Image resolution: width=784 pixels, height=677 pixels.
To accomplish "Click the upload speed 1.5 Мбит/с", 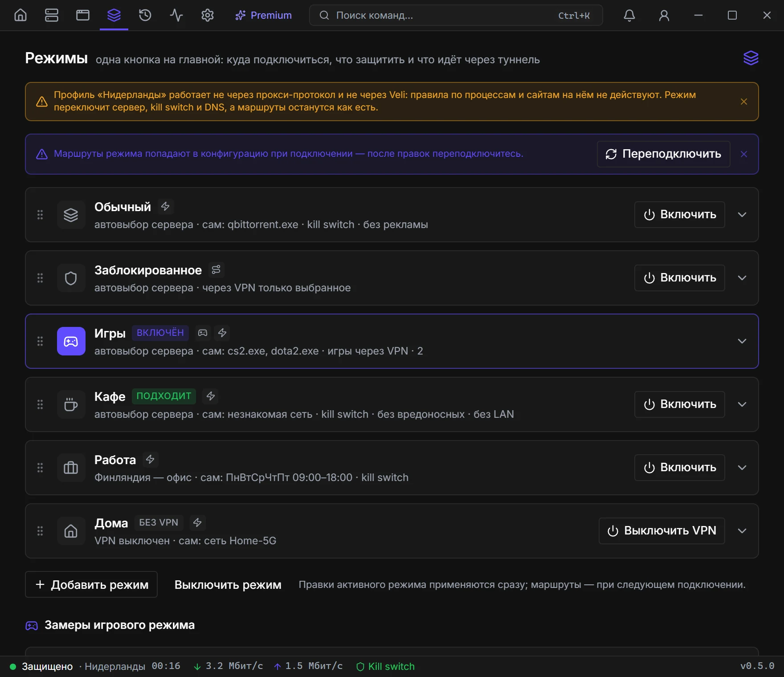I will (x=308, y=666).
